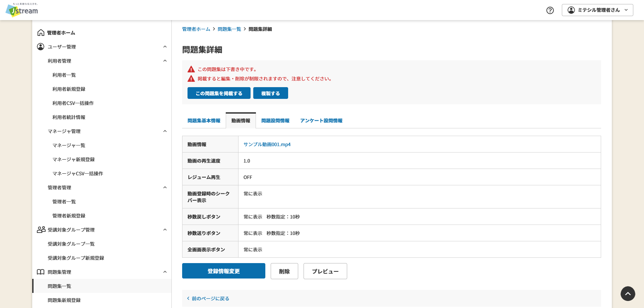Open 管理者新規登録 in sidebar

pyautogui.click(x=69, y=216)
